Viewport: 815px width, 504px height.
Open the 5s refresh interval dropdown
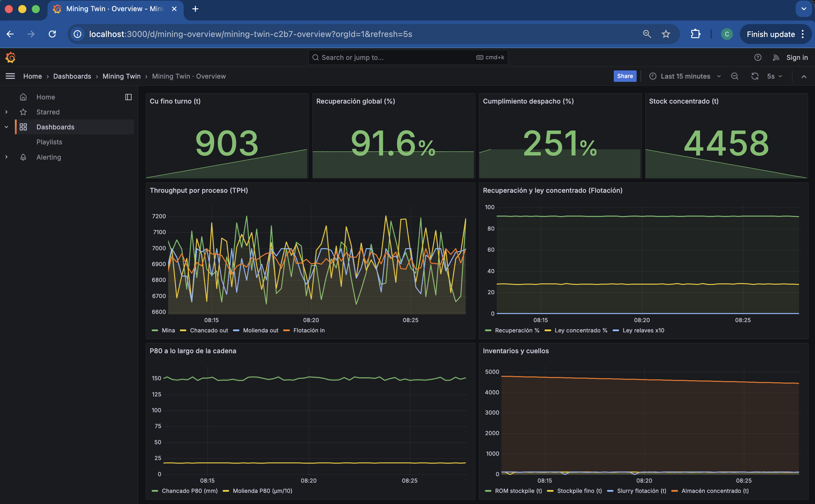tap(774, 76)
